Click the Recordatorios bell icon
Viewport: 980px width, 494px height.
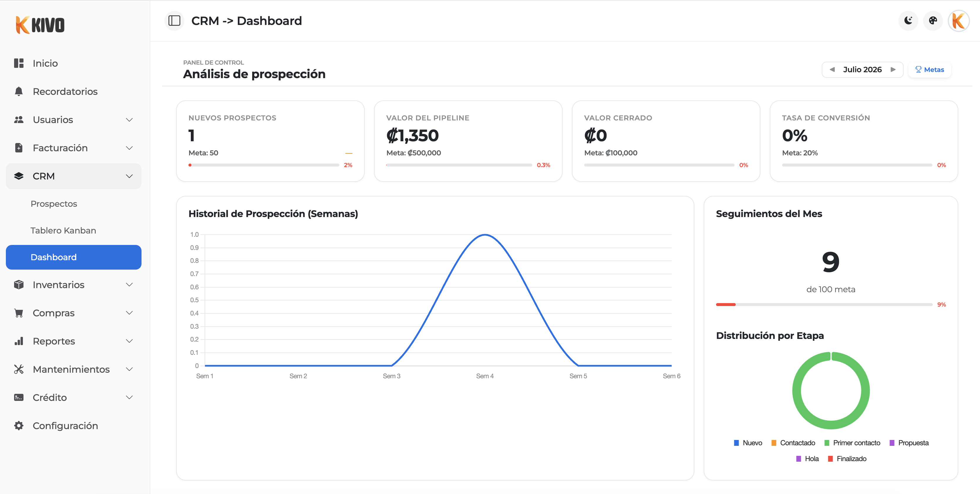(18, 91)
